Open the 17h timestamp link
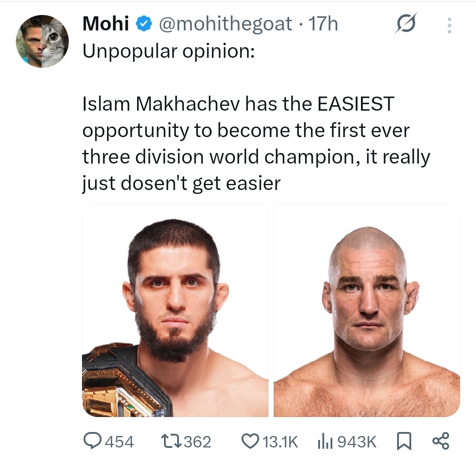This screenshot has width=476, height=462. (x=323, y=24)
